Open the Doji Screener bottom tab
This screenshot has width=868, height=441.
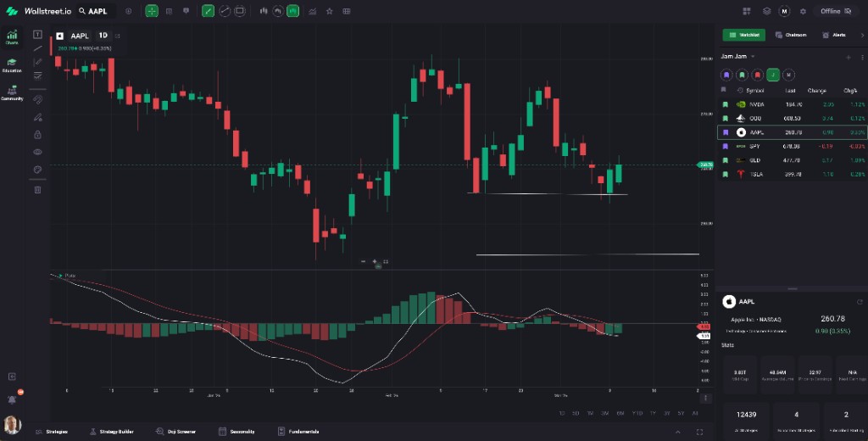click(x=175, y=432)
